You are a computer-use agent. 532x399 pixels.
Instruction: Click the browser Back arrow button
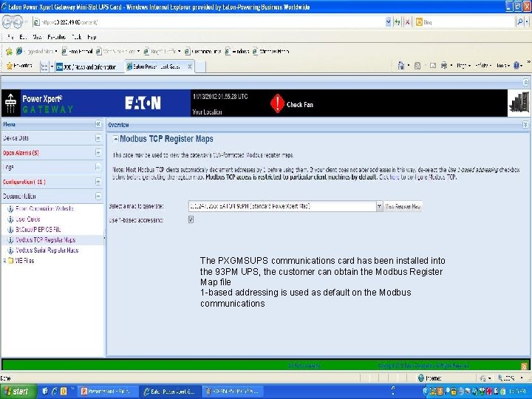(x=7, y=22)
